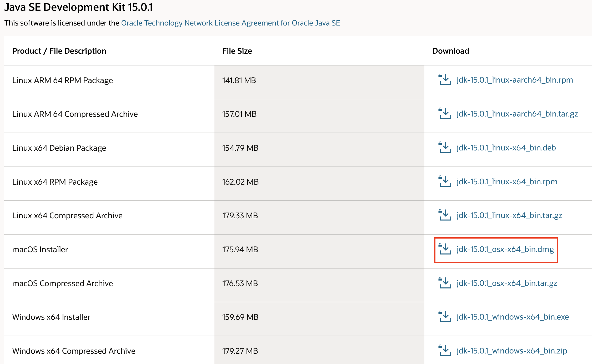Click download icon for osx-x64 tar.gz
This screenshot has width=592, height=364.
[x=445, y=283]
